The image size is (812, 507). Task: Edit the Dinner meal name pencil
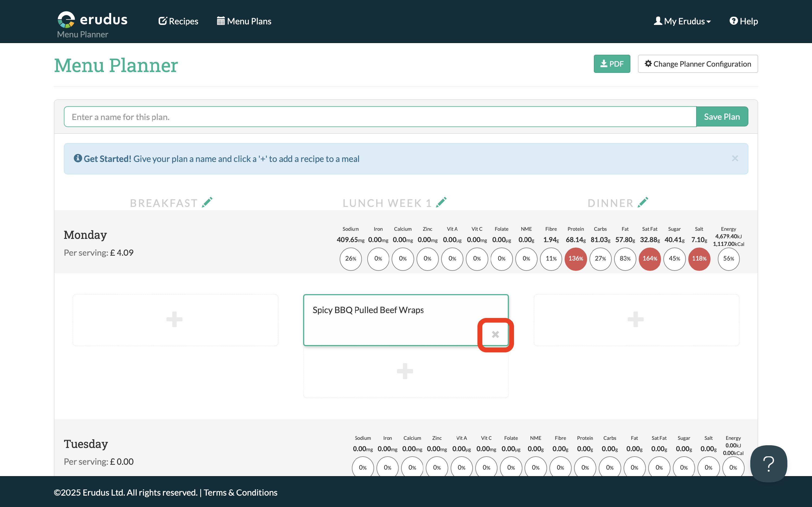(643, 203)
